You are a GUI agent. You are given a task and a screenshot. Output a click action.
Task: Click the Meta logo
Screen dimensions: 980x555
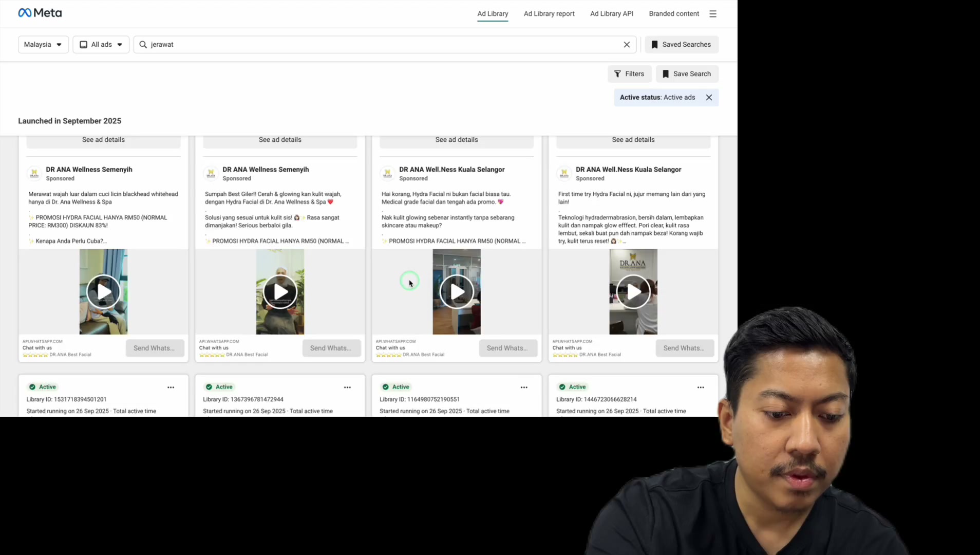(x=40, y=13)
